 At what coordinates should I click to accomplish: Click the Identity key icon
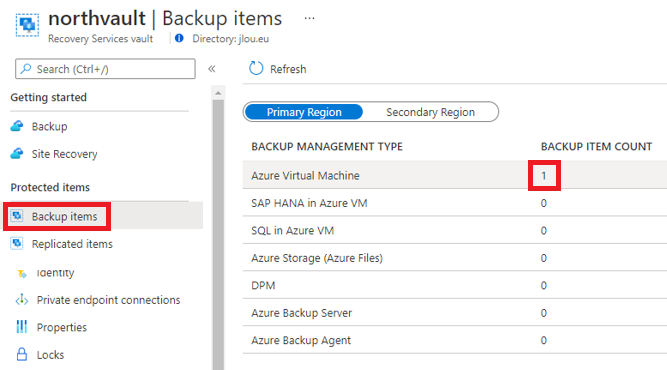[22, 273]
